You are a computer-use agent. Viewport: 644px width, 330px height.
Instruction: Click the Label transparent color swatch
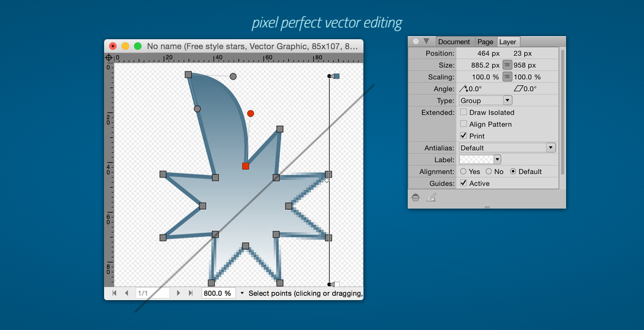tap(476, 159)
